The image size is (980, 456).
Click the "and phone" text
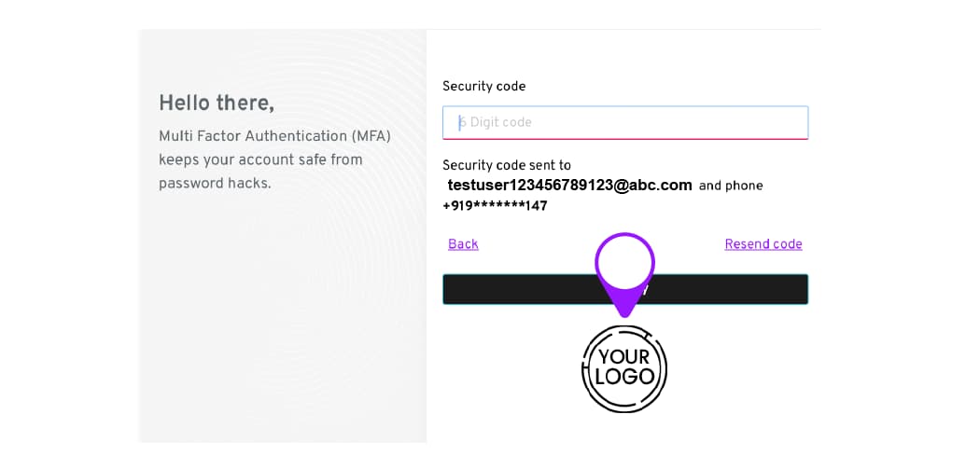click(x=731, y=186)
